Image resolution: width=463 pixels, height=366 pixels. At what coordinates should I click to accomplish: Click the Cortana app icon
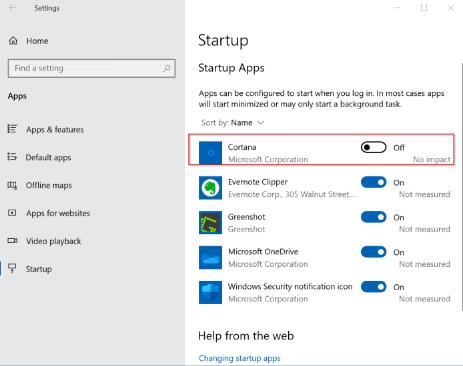click(210, 153)
